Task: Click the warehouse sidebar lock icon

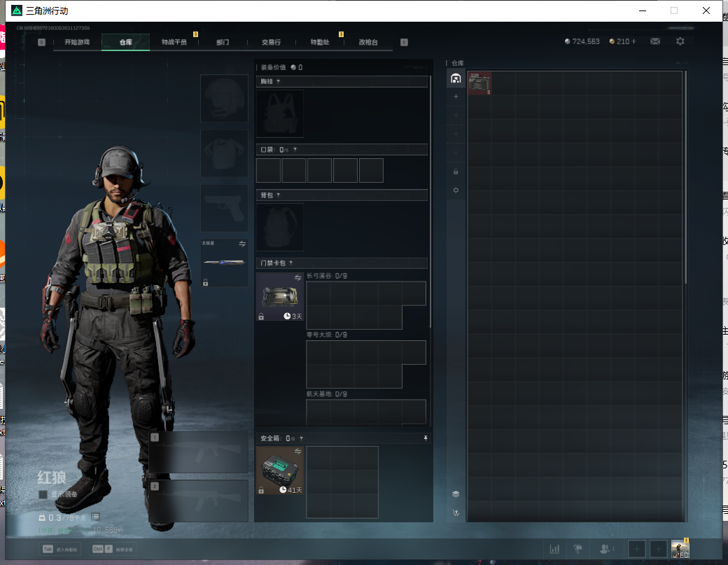Action: tap(456, 172)
